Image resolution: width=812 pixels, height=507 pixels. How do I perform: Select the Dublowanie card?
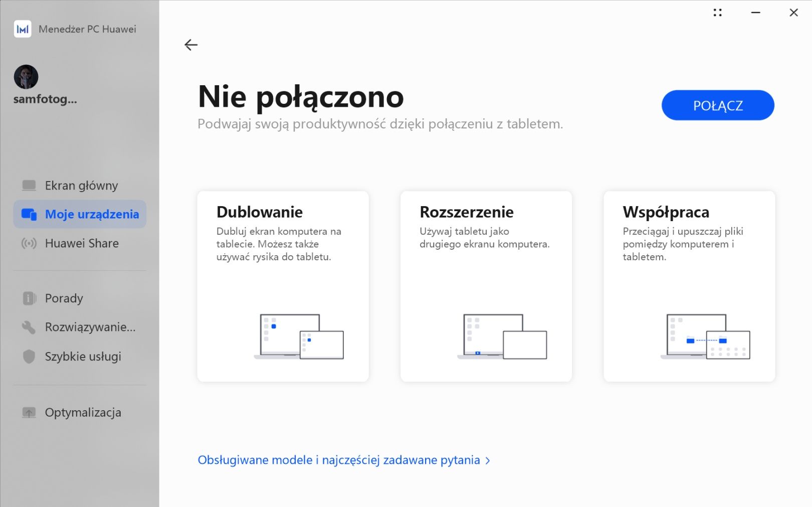click(x=283, y=286)
